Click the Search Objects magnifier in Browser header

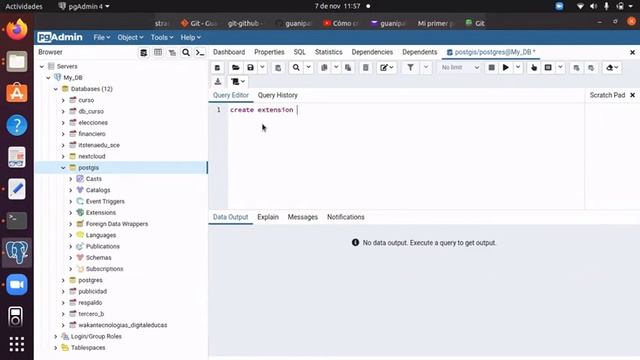pos(186,53)
